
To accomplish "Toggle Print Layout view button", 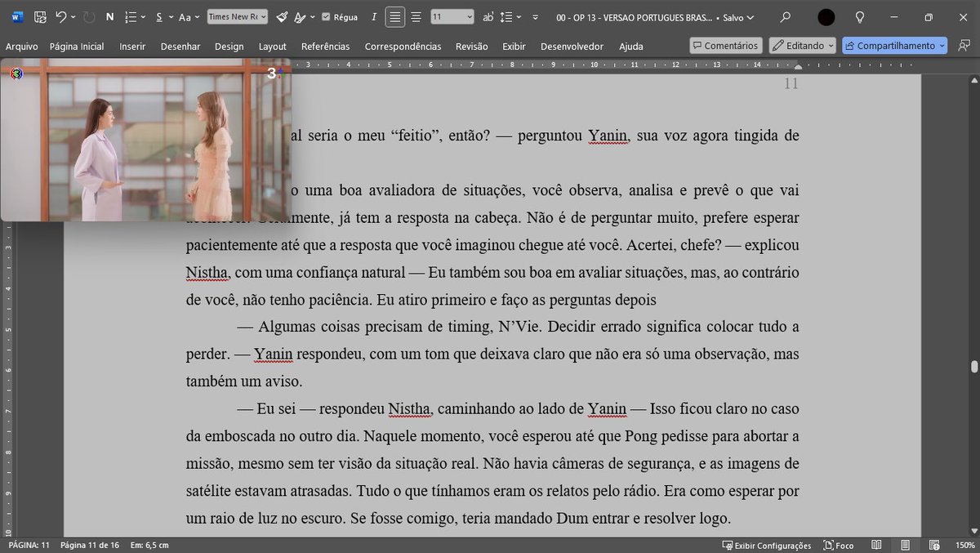I will click(906, 545).
